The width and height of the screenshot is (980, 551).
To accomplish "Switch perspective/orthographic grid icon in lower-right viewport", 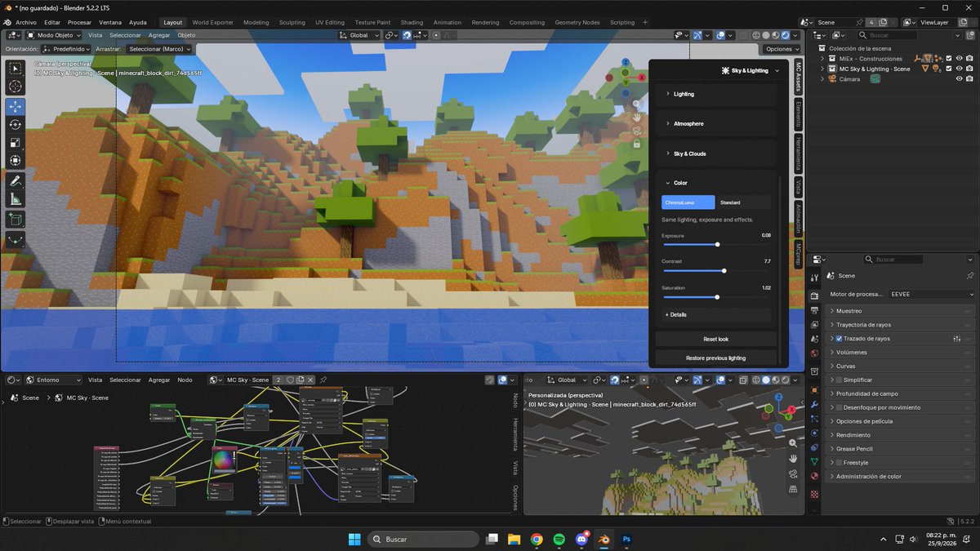I will (793, 489).
